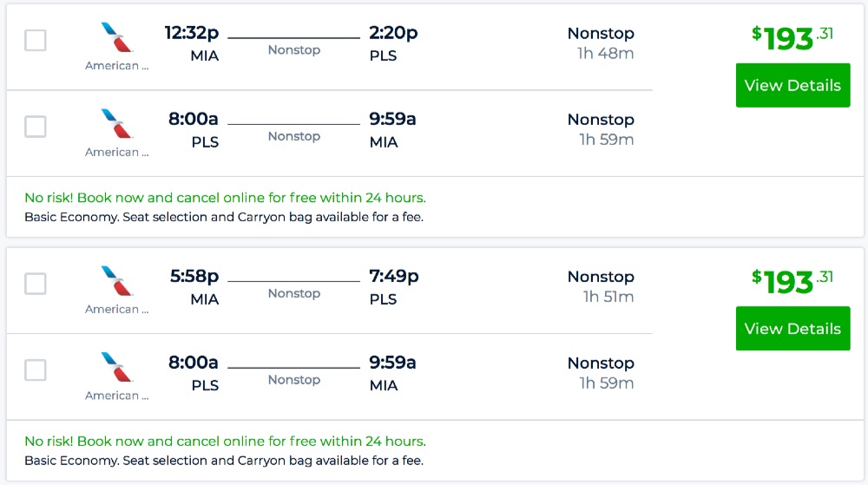The image size is (868, 485).
Task: Click the 7:49p PLS arrival time
Action: (x=393, y=277)
